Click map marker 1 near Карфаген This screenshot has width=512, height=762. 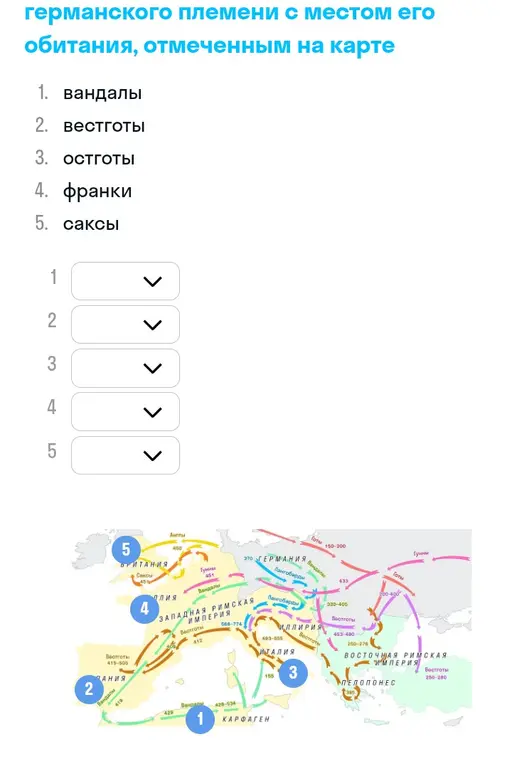pyautogui.click(x=200, y=719)
